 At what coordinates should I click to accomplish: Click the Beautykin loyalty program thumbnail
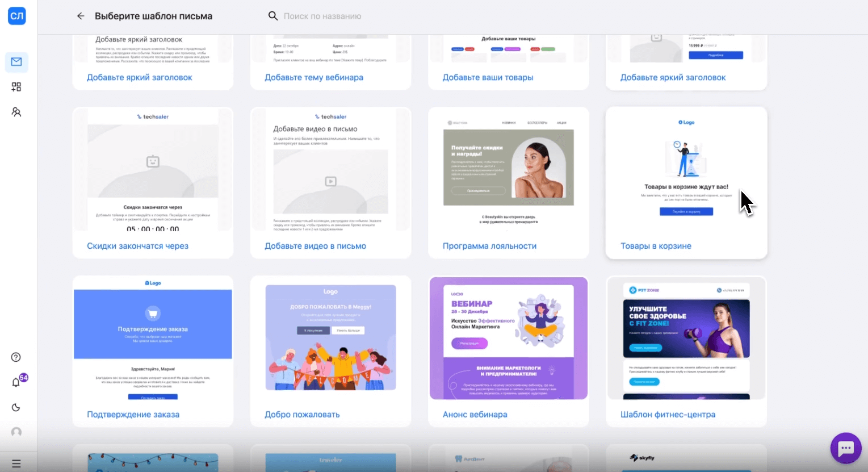508,169
